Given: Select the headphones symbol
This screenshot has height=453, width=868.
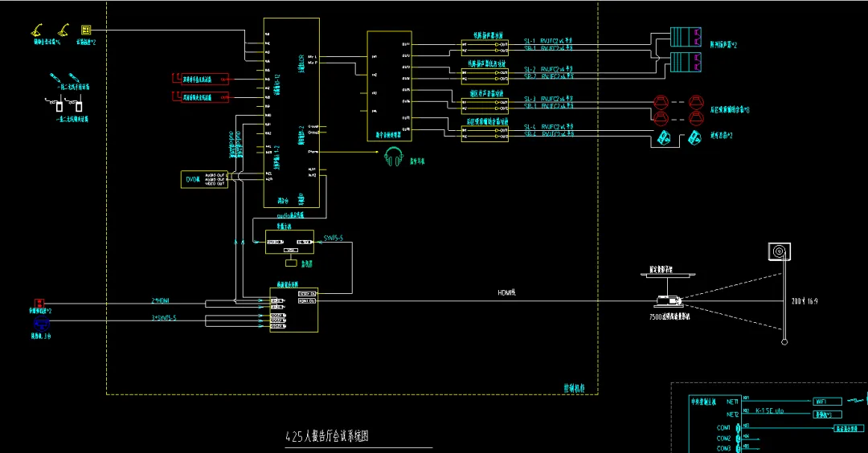Looking at the screenshot, I should [x=394, y=157].
